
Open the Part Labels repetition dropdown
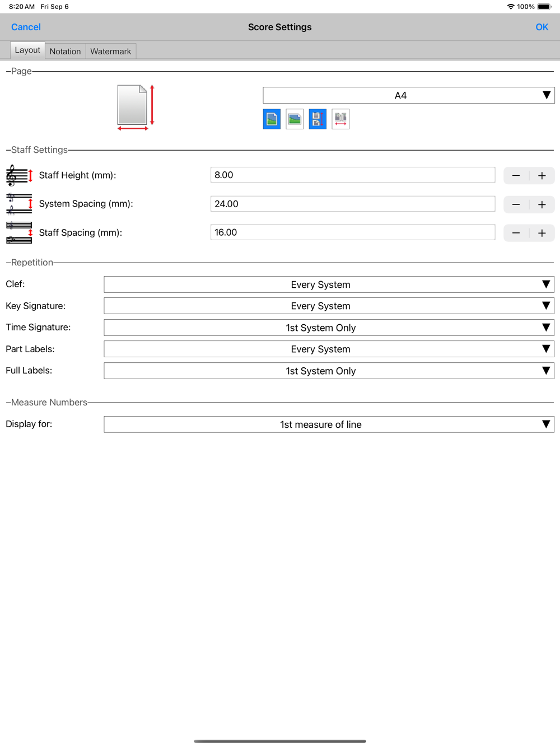pyautogui.click(x=329, y=349)
